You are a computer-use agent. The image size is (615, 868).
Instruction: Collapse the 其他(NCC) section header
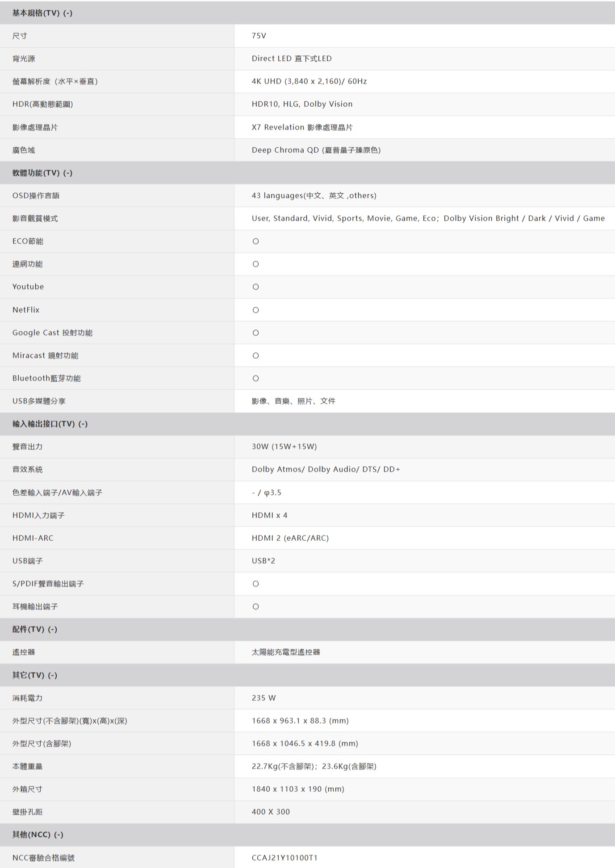pyautogui.click(x=307, y=835)
